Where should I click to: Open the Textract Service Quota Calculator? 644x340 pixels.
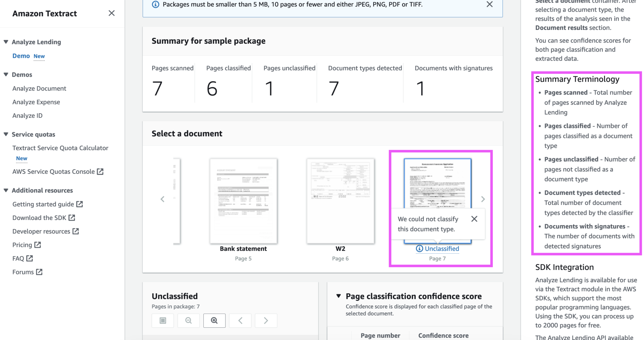pyautogui.click(x=60, y=148)
